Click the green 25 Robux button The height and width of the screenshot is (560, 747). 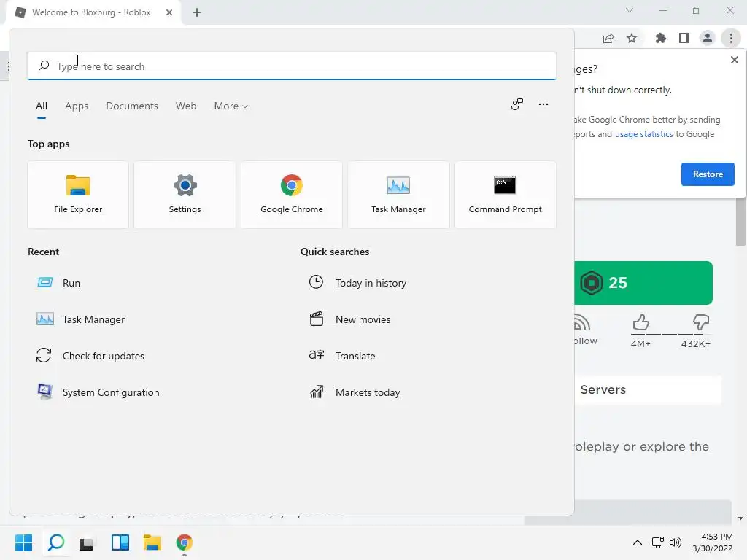(643, 283)
